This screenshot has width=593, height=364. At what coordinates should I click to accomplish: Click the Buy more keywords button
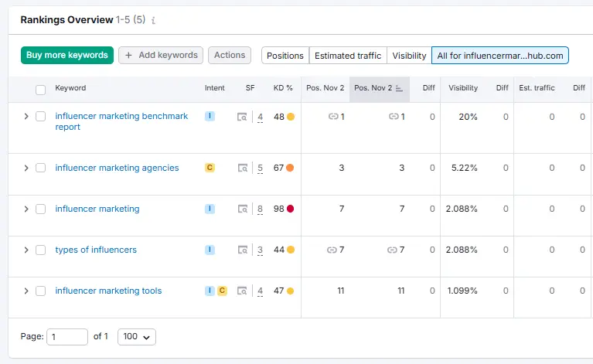[x=67, y=55]
